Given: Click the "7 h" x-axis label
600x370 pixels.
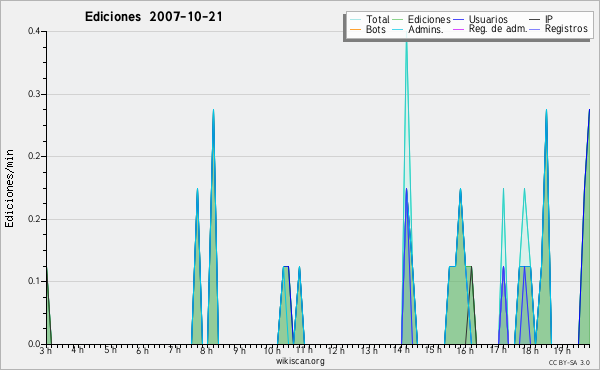Looking at the screenshot, I should [174, 350].
